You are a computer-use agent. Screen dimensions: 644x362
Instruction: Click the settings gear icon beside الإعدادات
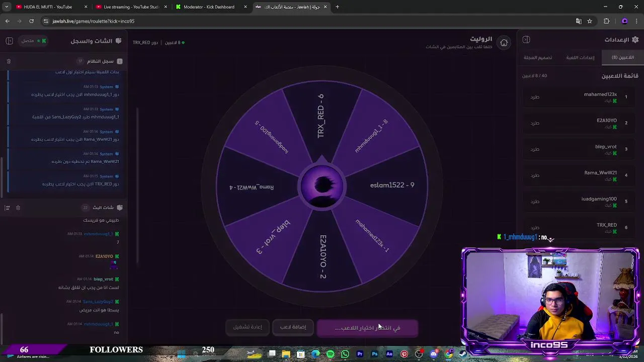click(635, 40)
